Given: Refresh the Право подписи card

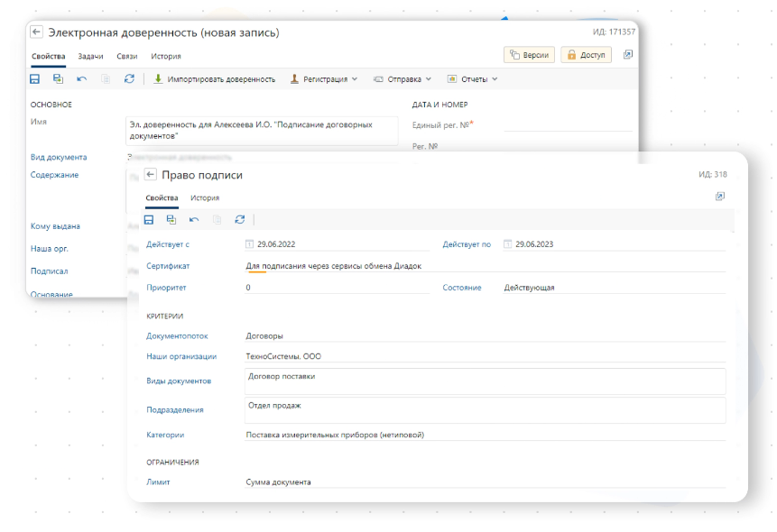Looking at the screenshot, I should [239, 219].
